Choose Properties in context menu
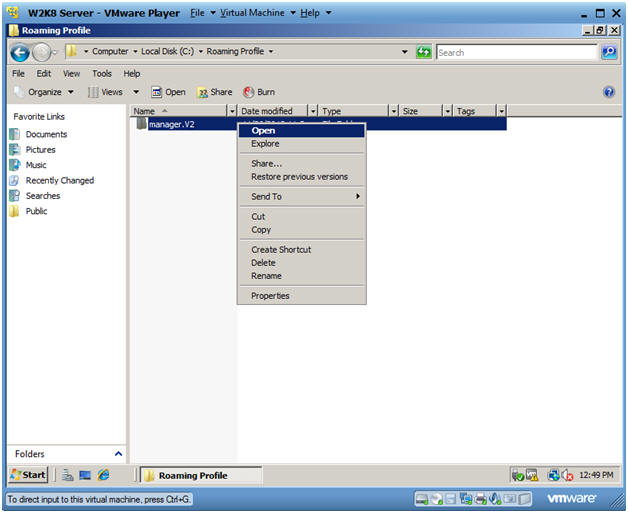 pyautogui.click(x=302, y=296)
